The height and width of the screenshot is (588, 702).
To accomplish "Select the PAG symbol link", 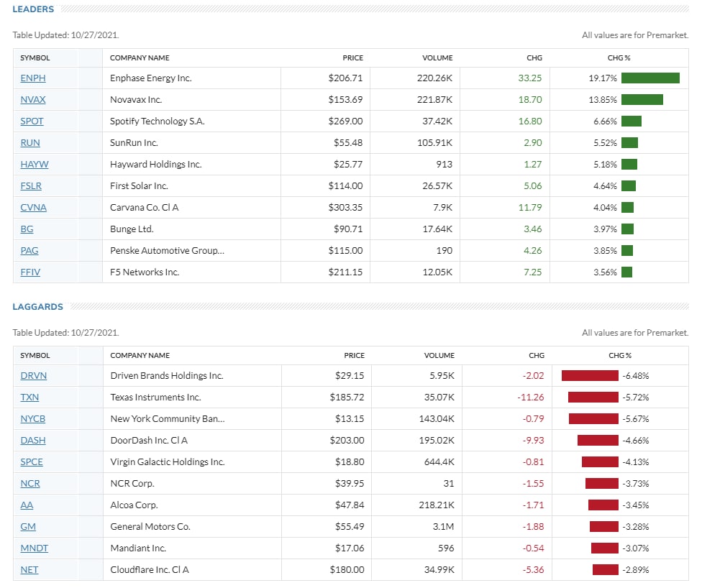I will (29, 250).
